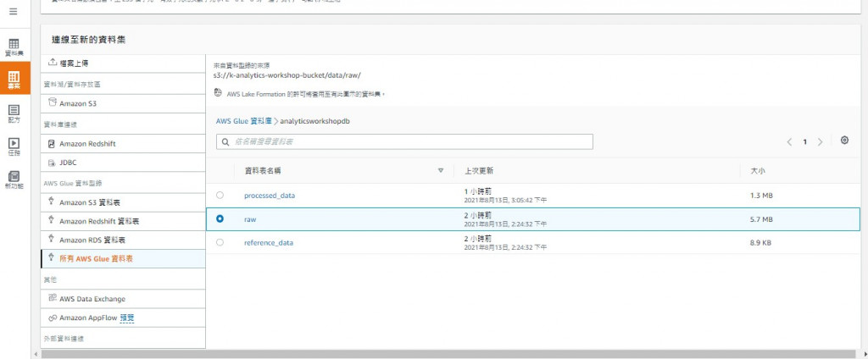Click the 大小 column header
868x359 pixels.
tap(758, 171)
